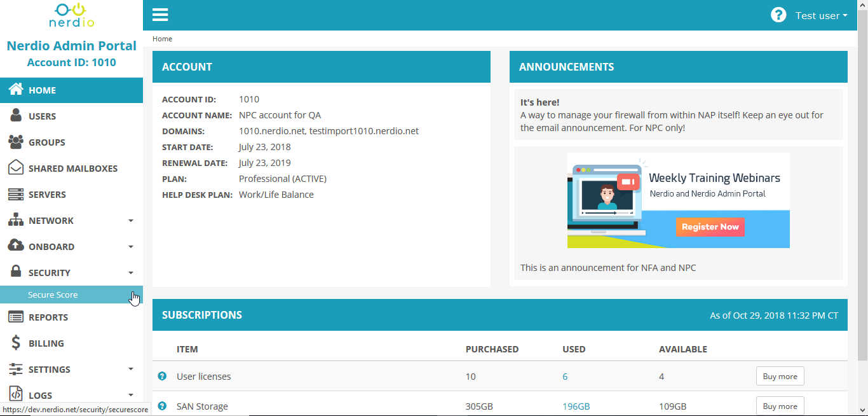
Task: Click the It's here! announcement heading
Action: tap(539, 102)
